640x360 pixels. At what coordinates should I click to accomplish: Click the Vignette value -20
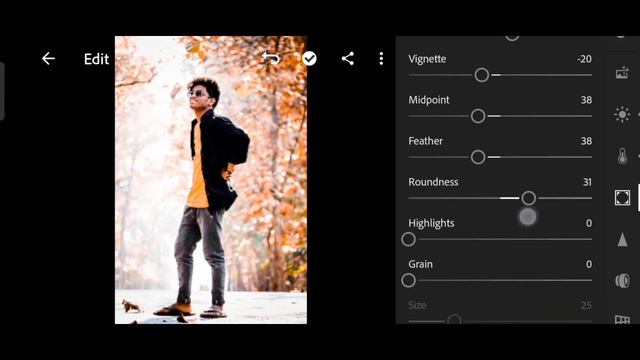pyautogui.click(x=584, y=59)
